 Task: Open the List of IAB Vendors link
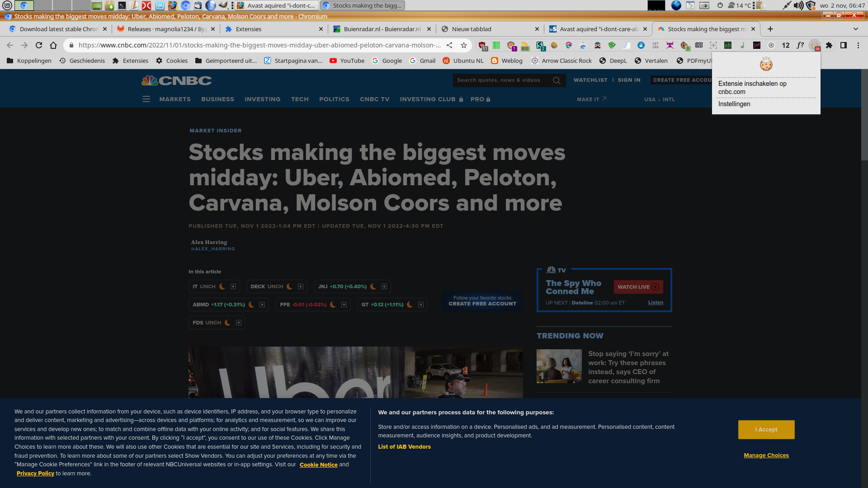point(404,447)
